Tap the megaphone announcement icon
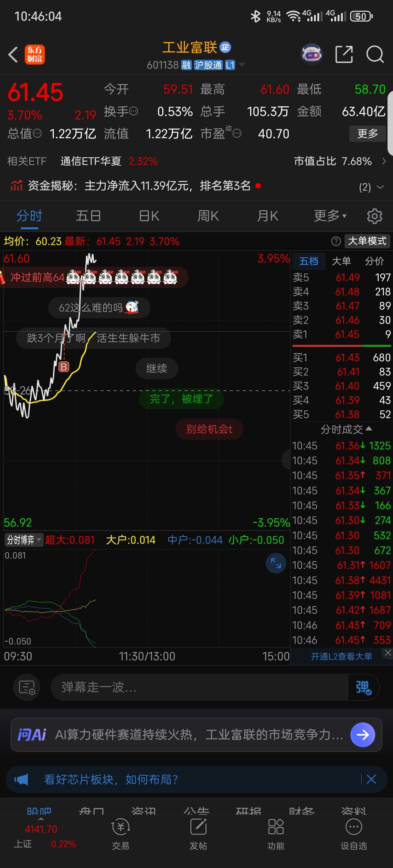Viewport: 393px width, 868px height. pos(21,780)
